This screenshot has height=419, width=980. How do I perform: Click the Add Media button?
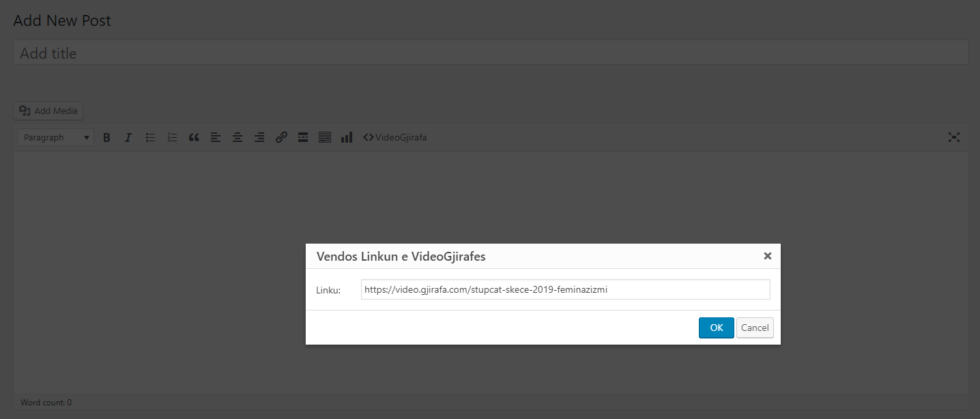[x=48, y=111]
